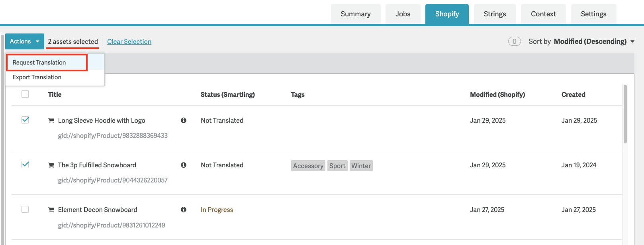Image resolution: width=644 pixels, height=245 pixels.
Task: Click the Long Sleeve Hoodie with Logo title
Action: coord(102,120)
